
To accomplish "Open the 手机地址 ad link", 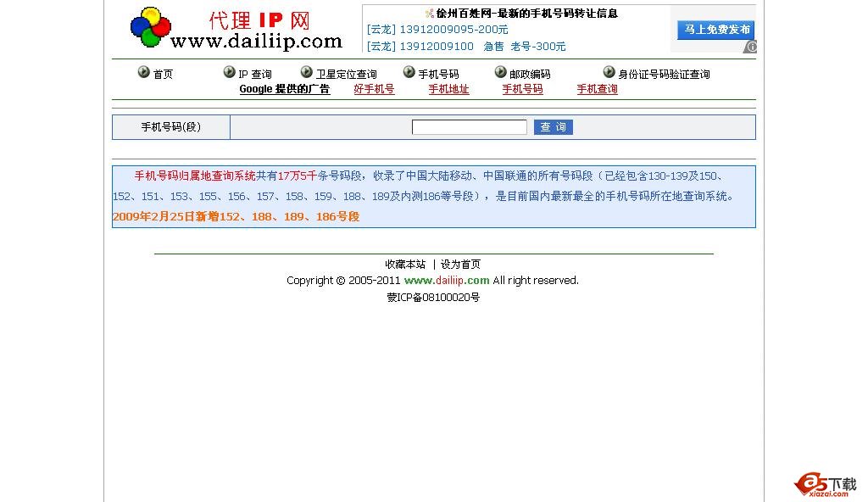I will (x=449, y=89).
